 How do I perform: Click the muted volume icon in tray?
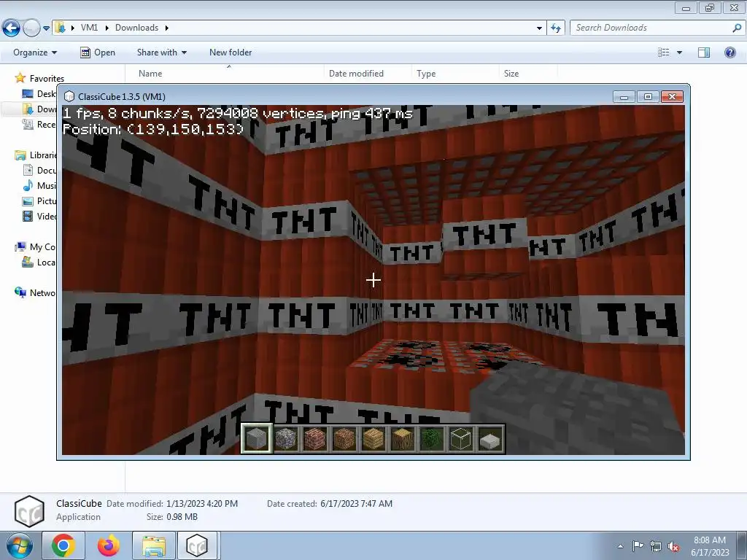pyautogui.click(x=673, y=546)
